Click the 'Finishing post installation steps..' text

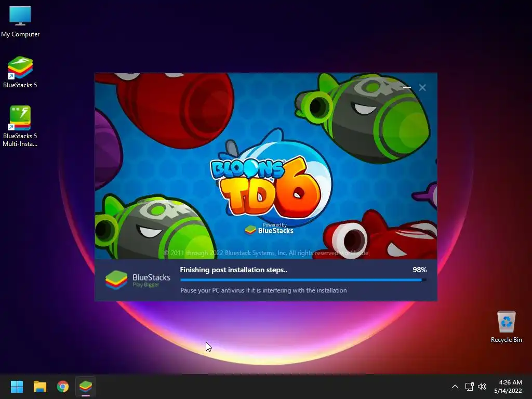click(233, 270)
